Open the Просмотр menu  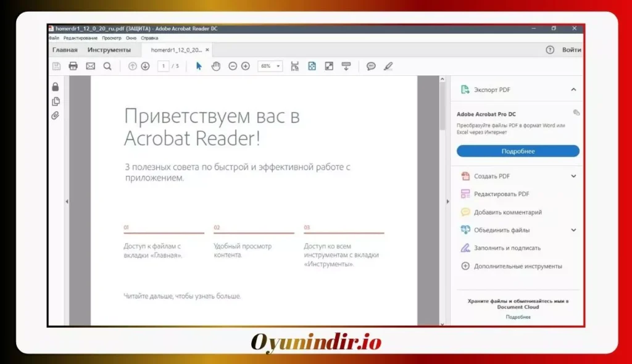click(x=112, y=38)
